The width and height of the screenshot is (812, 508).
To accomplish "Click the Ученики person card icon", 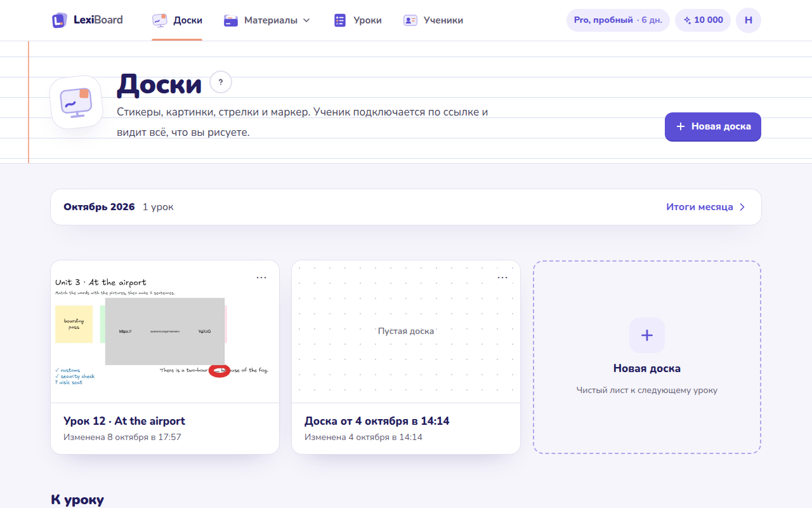I will (410, 20).
